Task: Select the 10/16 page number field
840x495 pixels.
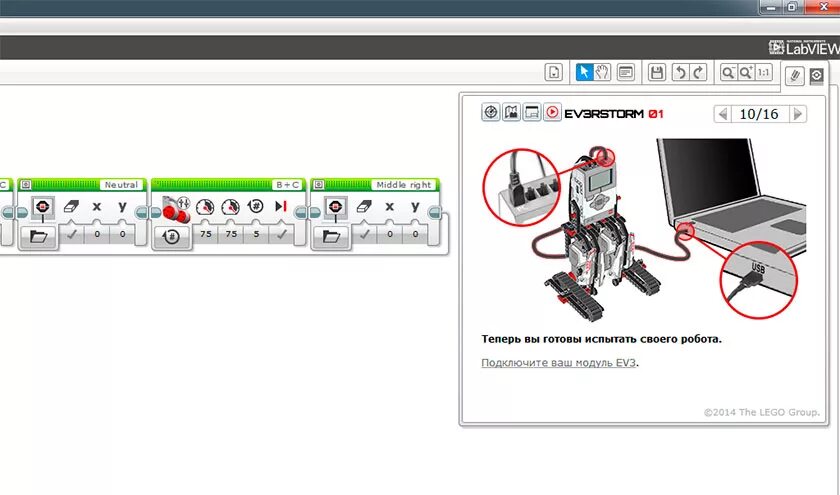Action: click(759, 114)
